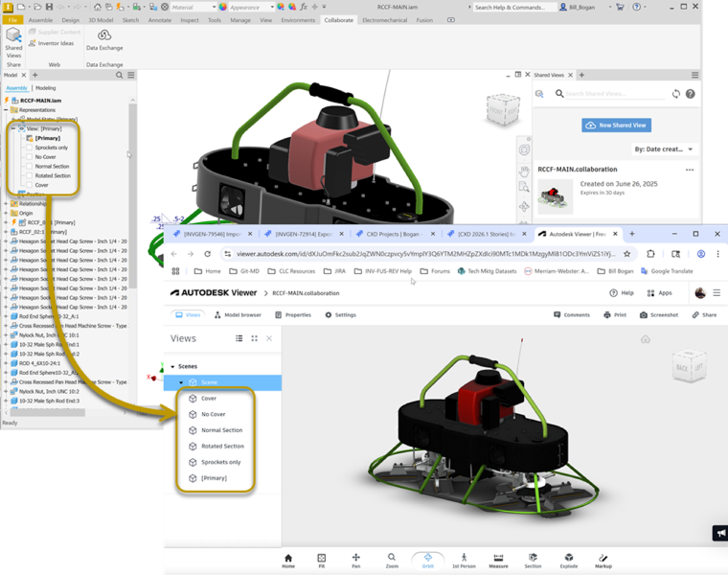Image resolution: width=728 pixels, height=575 pixels.
Task: Click Print in Autodesk Viewer
Action: click(x=615, y=315)
